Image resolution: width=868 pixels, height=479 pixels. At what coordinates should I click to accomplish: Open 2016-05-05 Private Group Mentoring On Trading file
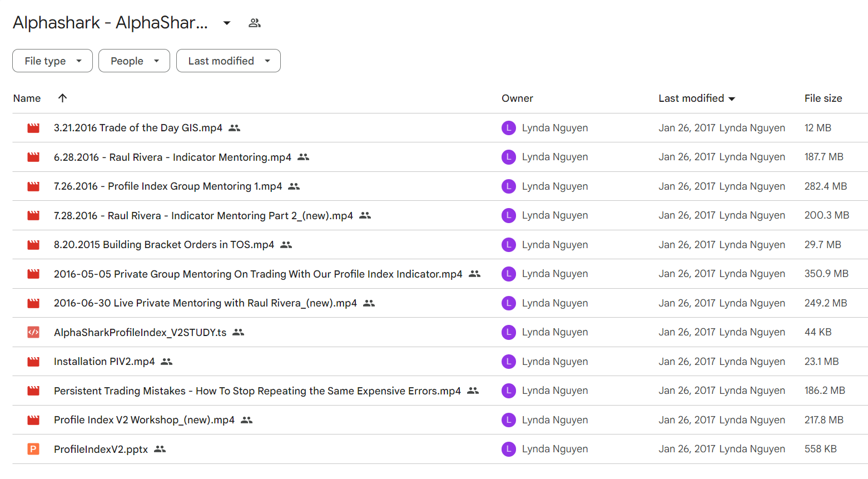(258, 274)
